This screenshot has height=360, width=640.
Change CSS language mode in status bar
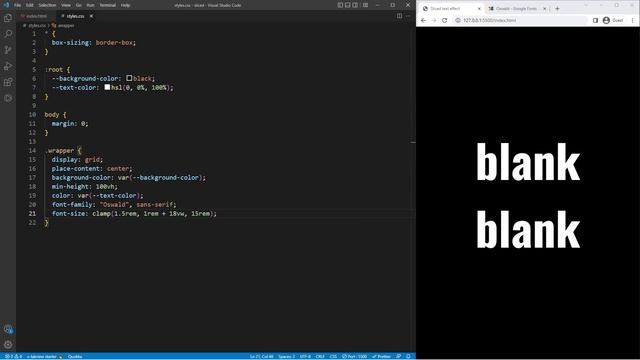(333, 356)
